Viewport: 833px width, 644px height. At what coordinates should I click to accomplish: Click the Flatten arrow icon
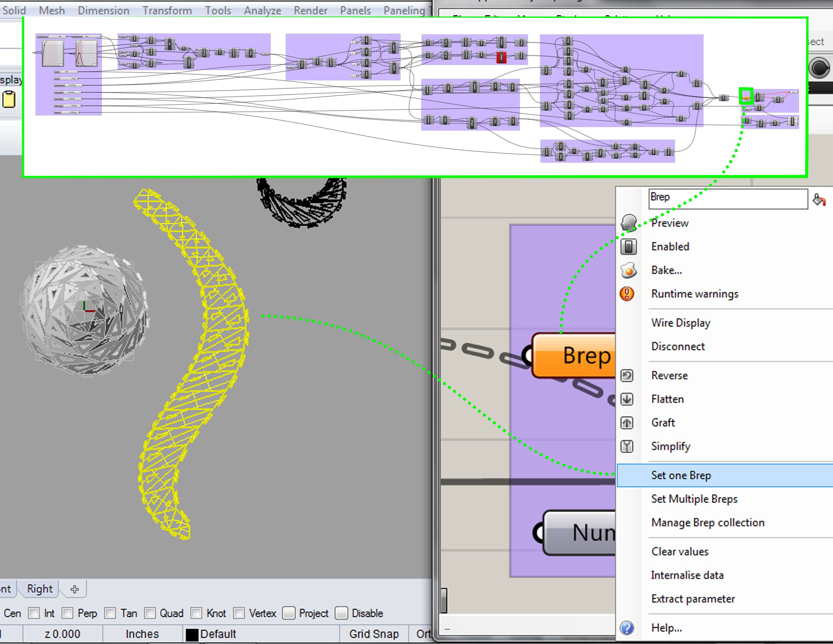click(627, 399)
